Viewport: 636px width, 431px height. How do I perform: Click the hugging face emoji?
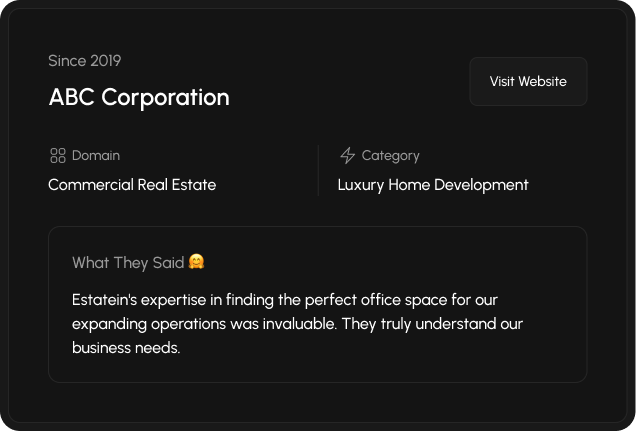click(197, 262)
